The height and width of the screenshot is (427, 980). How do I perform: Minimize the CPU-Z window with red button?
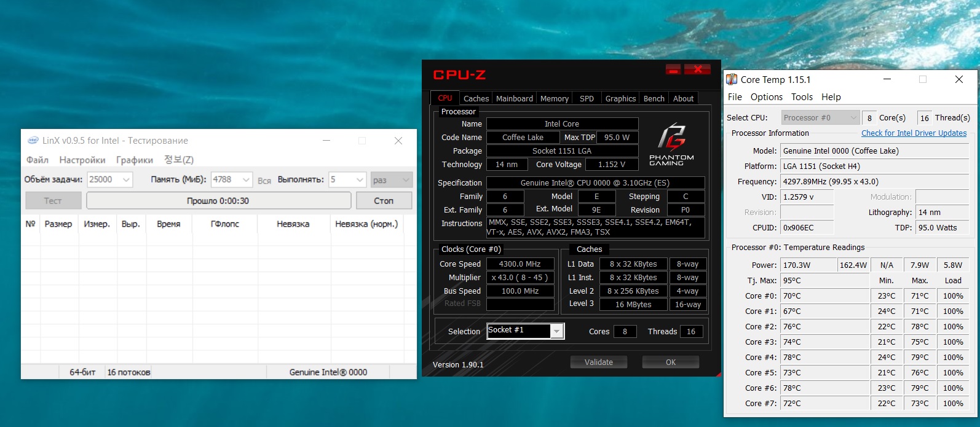tap(673, 69)
